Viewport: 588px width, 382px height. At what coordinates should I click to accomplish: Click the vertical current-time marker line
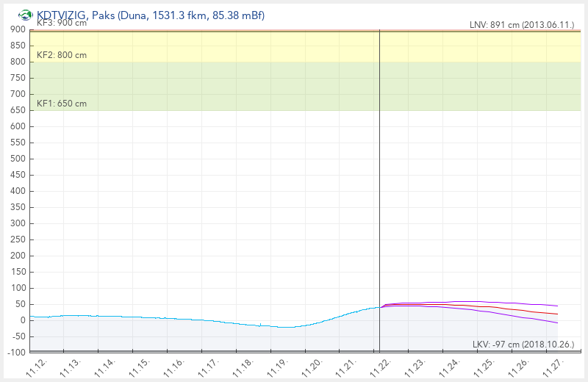[x=379, y=184]
